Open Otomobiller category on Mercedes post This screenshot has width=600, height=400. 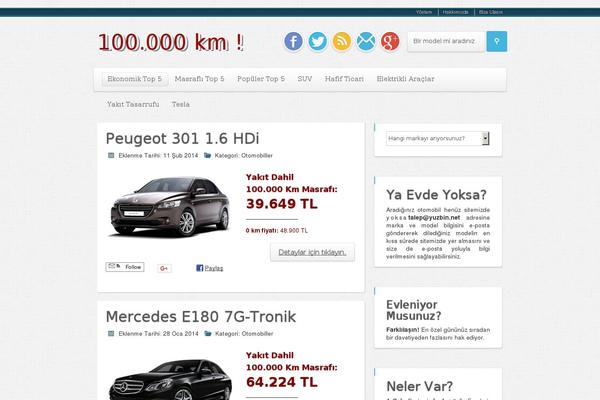click(257, 334)
